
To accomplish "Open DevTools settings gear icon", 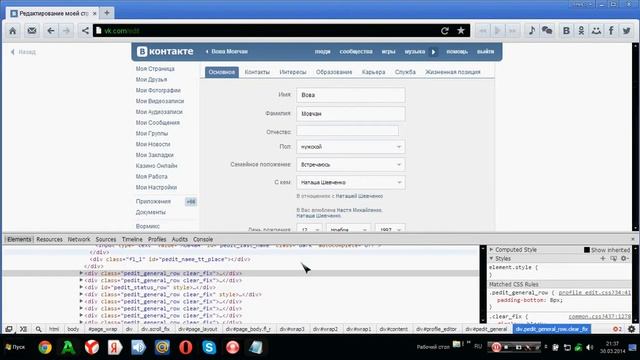I will [631, 329].
